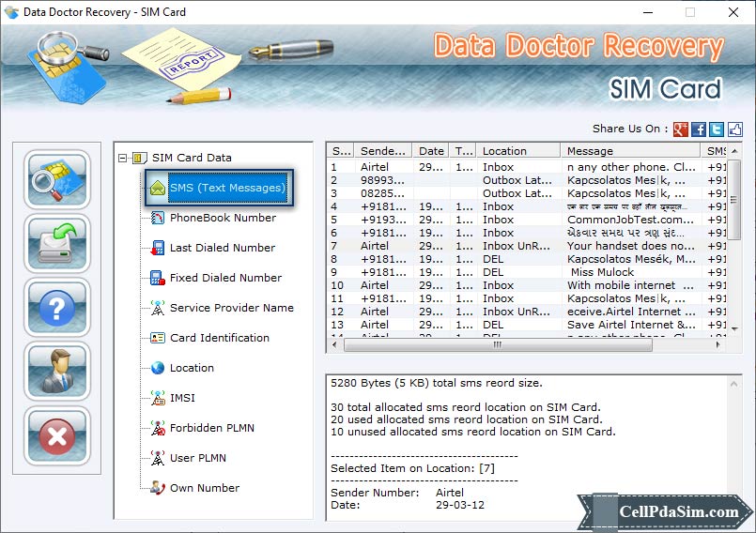The image size is (756, 533).
Task: Click the table's horizontal scrollbar
Action: click(x=498, y=344)
